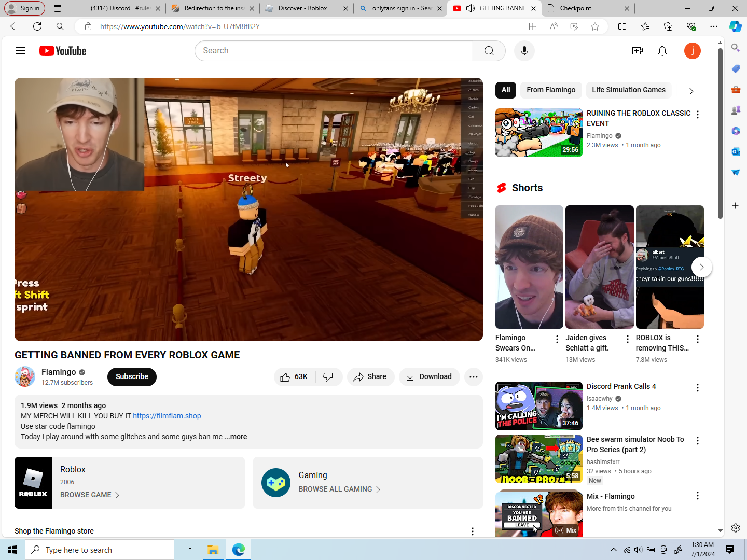Select the Life Simulation Games chip

click(x=629, y=90)
